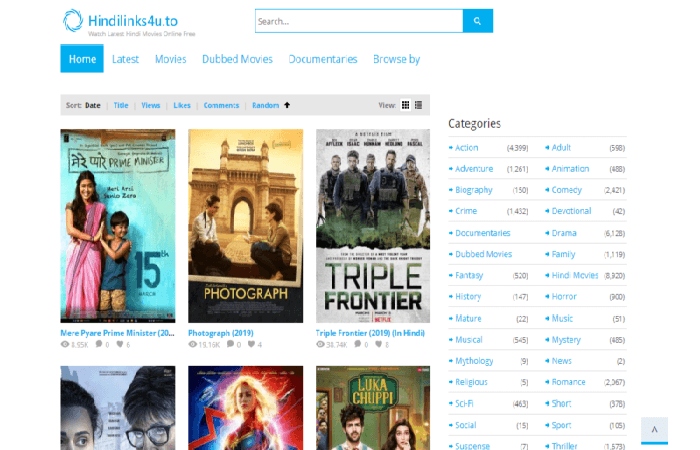Open the Triple Frontier poster

(x=373, y=226)
